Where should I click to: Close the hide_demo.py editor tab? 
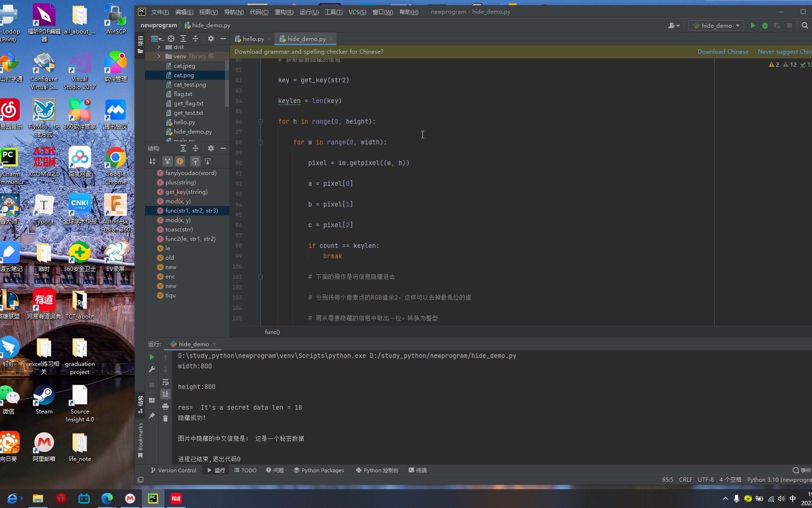coord(331,39)
